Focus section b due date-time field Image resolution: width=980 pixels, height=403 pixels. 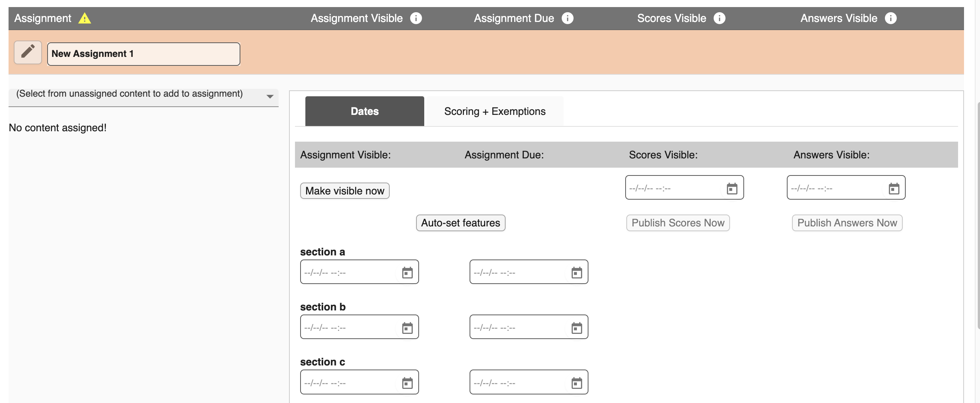point(528,326)
